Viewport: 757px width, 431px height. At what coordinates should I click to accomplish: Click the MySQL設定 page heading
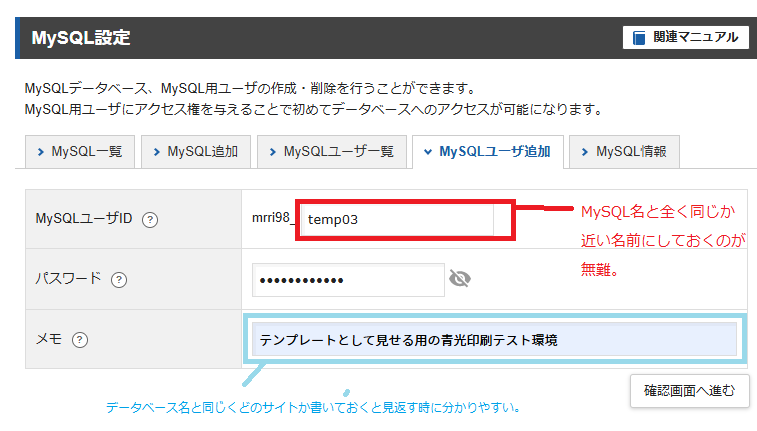pos(81,38)
